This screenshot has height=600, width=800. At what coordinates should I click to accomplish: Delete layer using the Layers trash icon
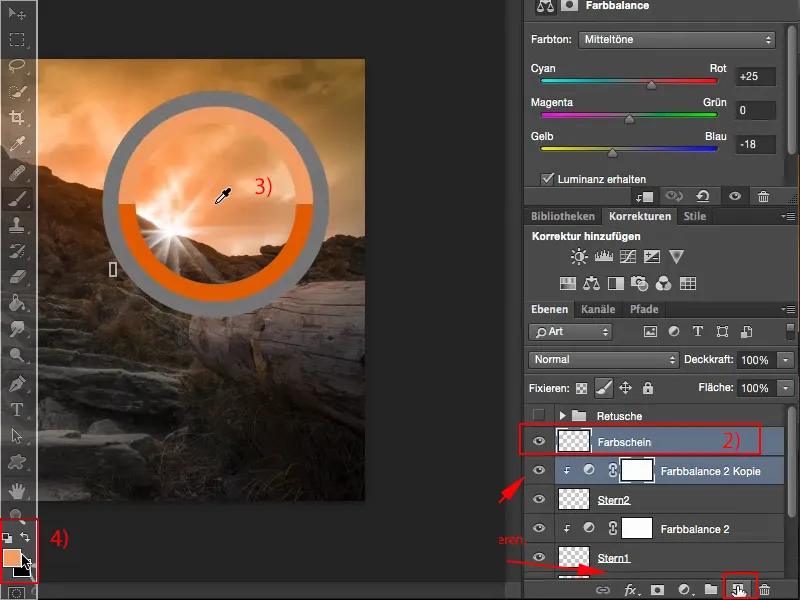[x=765, y=591]
